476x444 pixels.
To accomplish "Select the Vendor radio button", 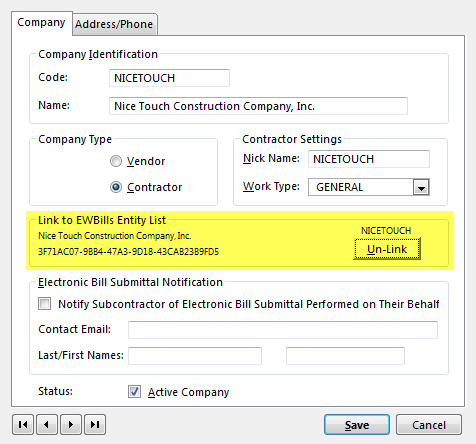I will (116, 161).
